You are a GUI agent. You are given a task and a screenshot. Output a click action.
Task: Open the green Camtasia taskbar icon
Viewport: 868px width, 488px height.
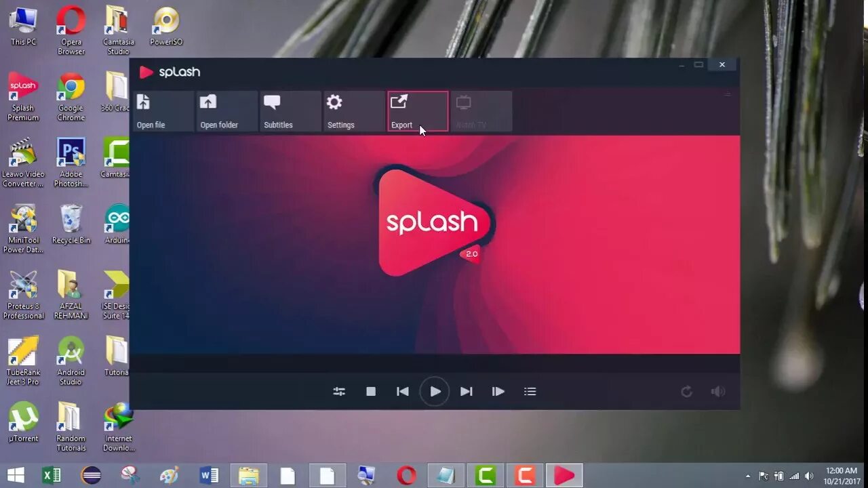[x=486, y=475]
